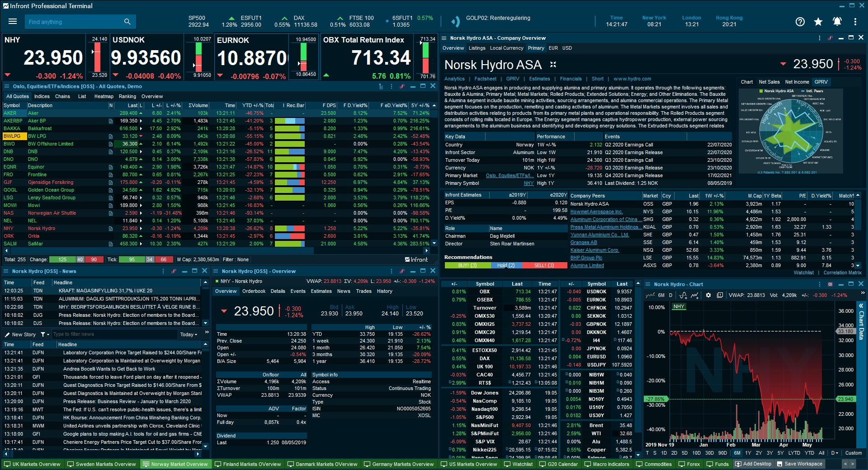868x470 pixels.
Task: Click the Save Workspace button
Action: point(799,464)
